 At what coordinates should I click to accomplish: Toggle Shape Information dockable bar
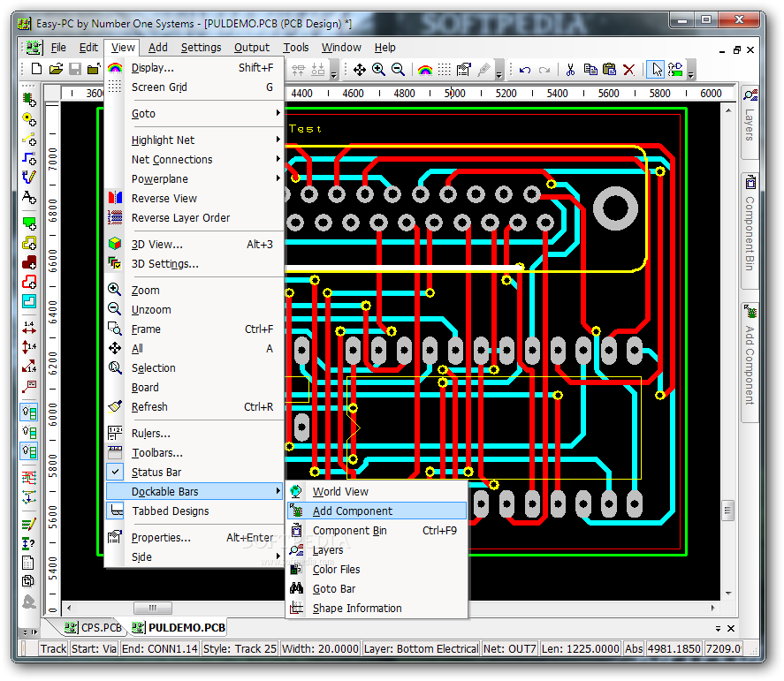377,609
